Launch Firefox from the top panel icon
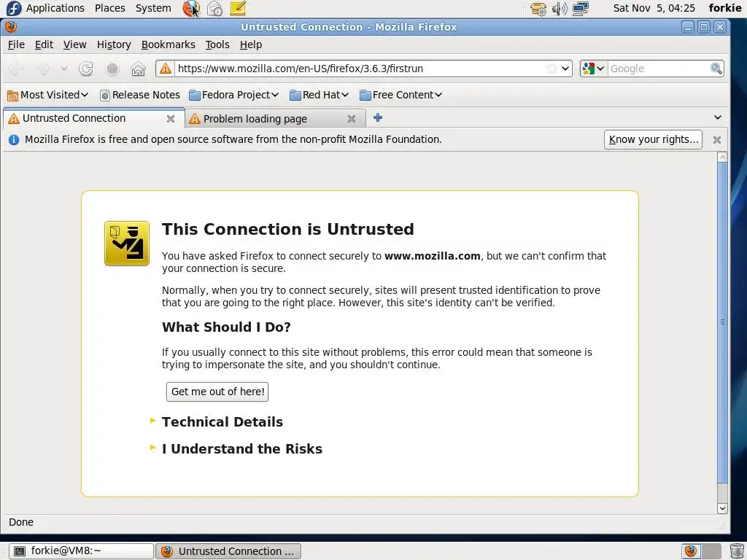 click(191, 8)
